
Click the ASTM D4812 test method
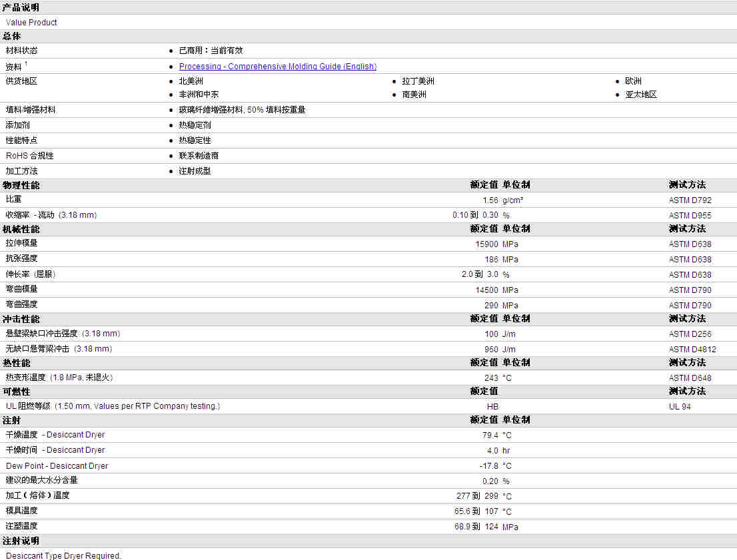[692, 349]
